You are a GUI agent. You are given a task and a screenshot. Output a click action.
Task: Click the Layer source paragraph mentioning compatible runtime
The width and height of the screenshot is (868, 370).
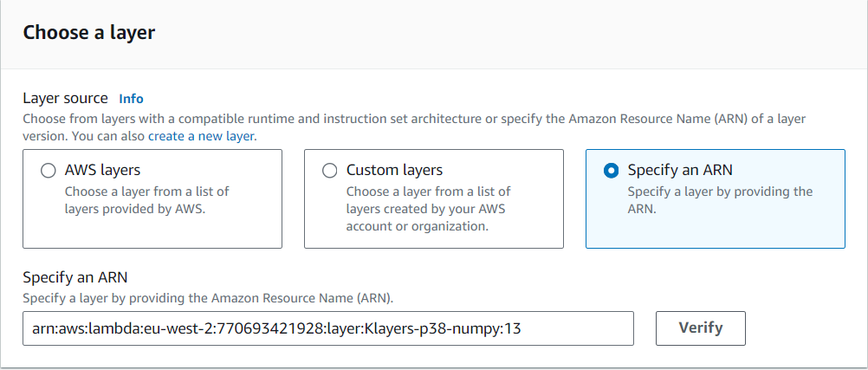point(414,127)
